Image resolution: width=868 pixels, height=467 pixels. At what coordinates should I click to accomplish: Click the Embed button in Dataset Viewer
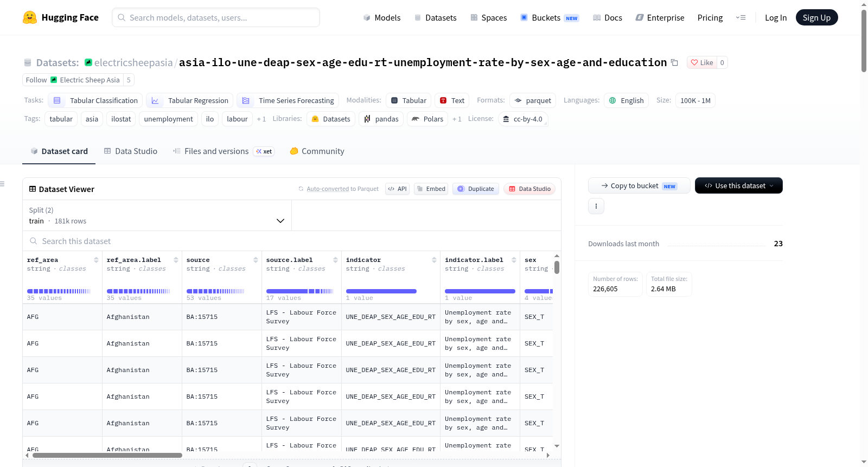tap(431, 189)
